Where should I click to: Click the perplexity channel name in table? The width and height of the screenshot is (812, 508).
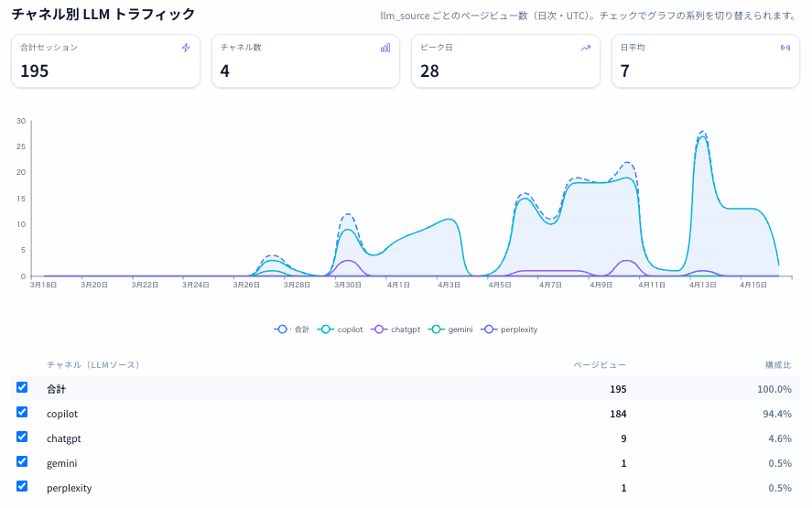pyautogui.click(x=69, y=489)
